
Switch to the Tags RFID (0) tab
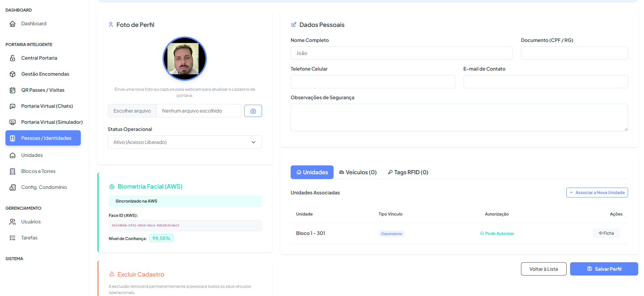pyautogui.click(x=408, y=172)
